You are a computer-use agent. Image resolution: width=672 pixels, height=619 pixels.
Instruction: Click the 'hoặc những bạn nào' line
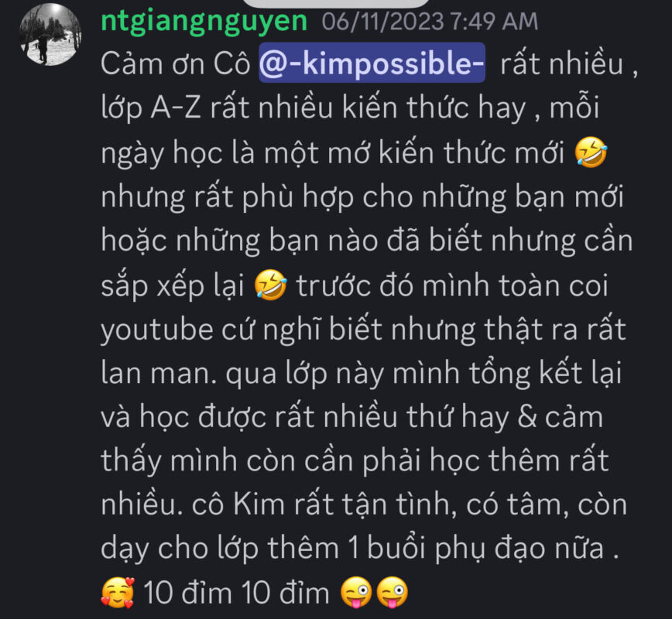click(240, 241)
